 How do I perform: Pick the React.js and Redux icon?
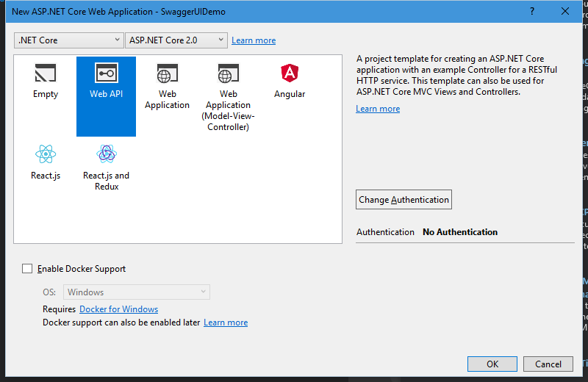click(x=106, y=154)
